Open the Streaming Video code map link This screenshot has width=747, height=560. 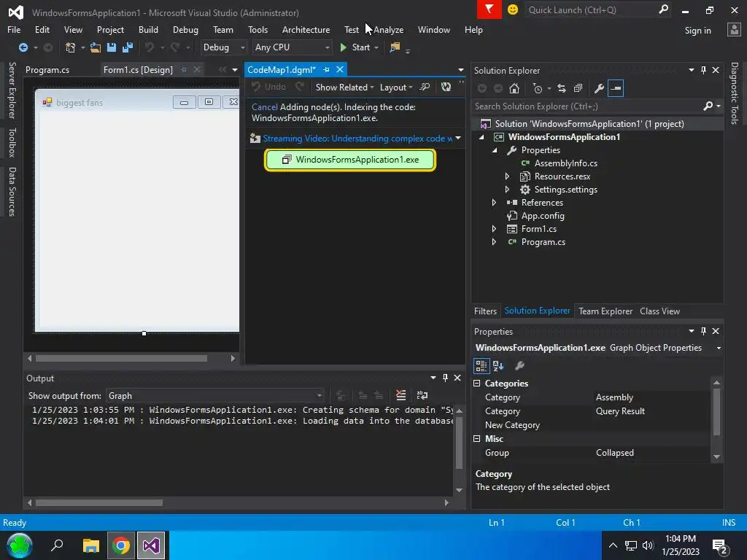coord(357,138)
